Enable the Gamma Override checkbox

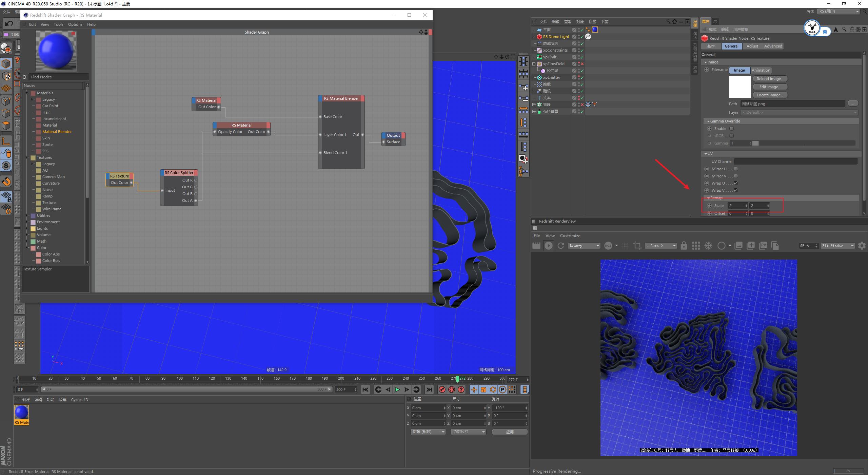(x=732, y=128)
